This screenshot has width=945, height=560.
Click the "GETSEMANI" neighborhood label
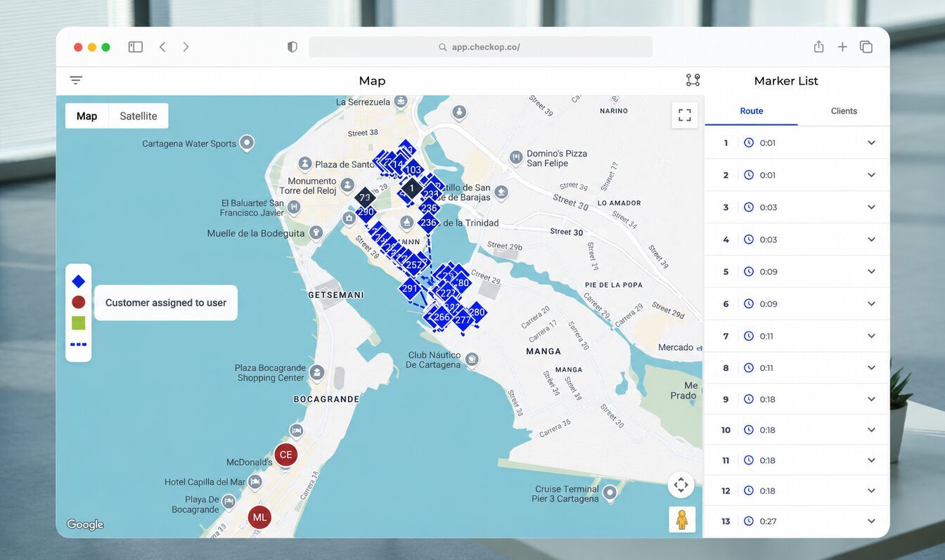pos(336,295)
